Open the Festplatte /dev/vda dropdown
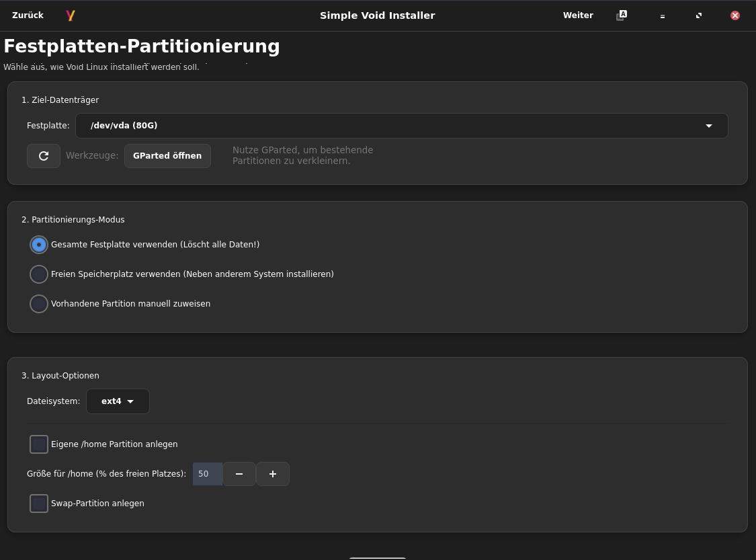 tap(401, 126)
